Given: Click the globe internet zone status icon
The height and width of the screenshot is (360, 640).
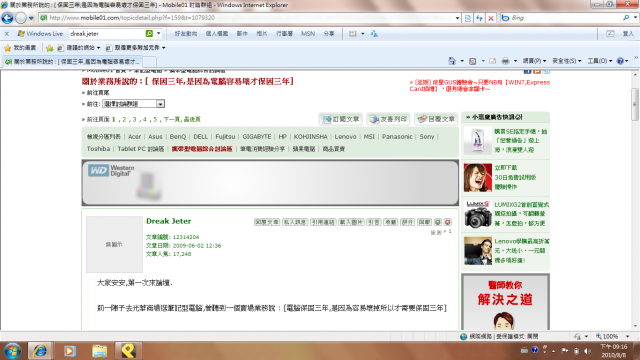Looking at the screenshot, I should click(x=463, y=336).
